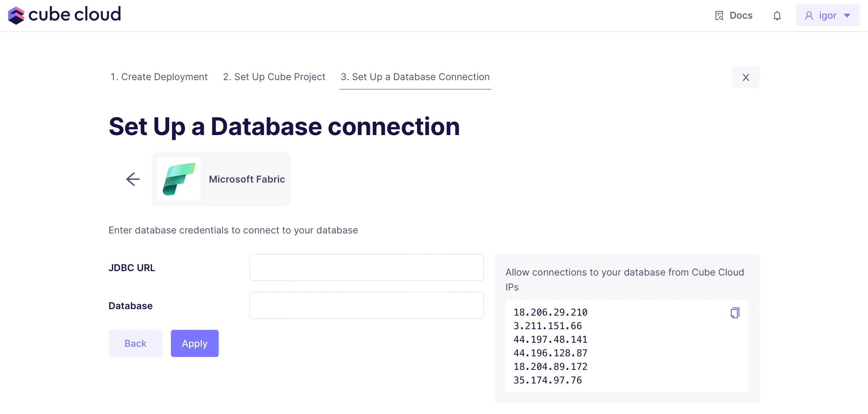The image size is (868, 414).
Task: Click the 18.206.29.210 IP address line
Action: tap(550, 312)
